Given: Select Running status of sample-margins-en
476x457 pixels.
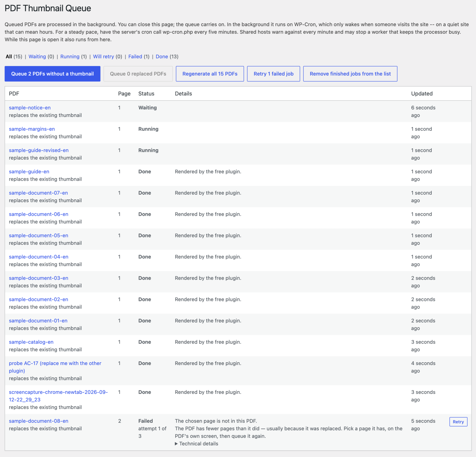Looking at the screenshot, I should (148, 129).
